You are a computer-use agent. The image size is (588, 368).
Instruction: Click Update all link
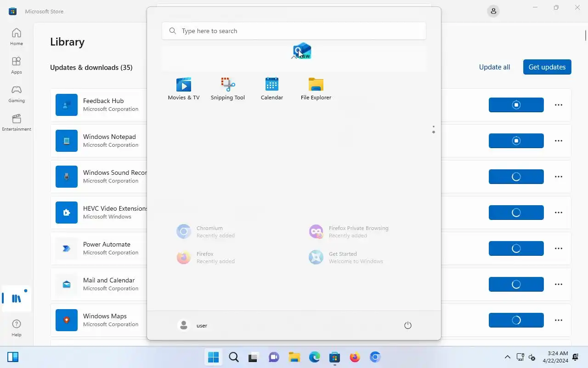[x=494, y=67]
